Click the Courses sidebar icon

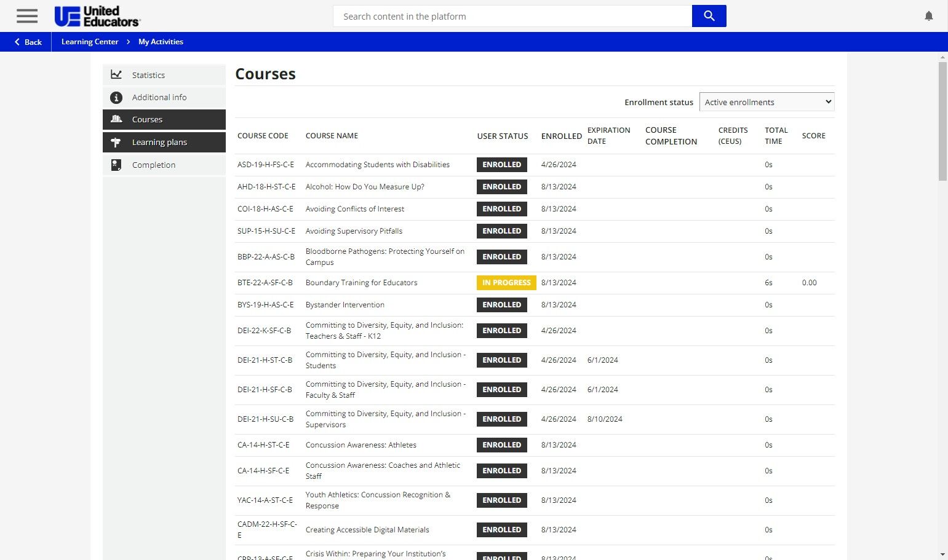(116, 119)
